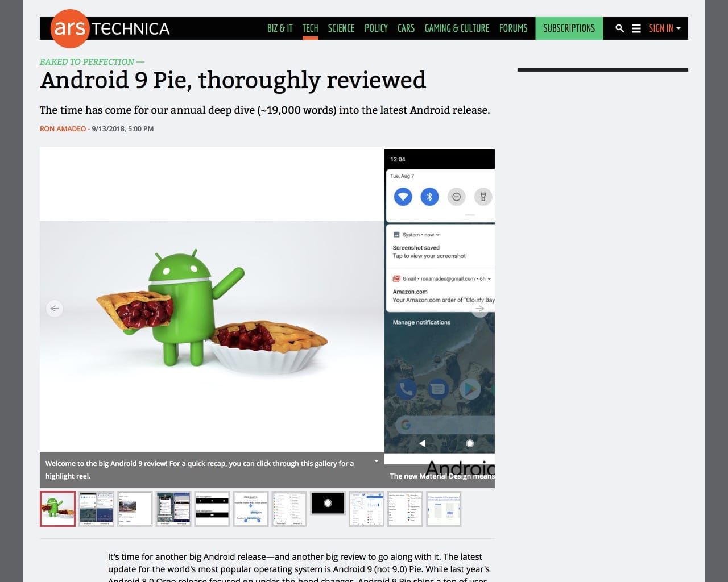
Task: Click the Baked to Perfection kicker text
Action: click(92, 61)
